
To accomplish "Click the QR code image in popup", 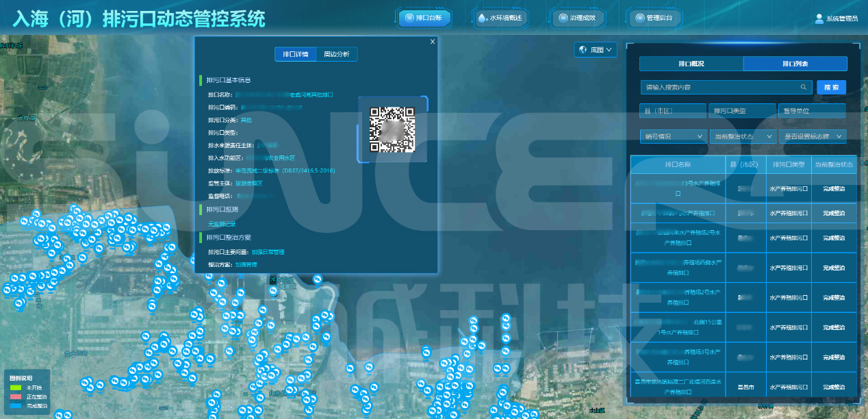I will point(392,129).
